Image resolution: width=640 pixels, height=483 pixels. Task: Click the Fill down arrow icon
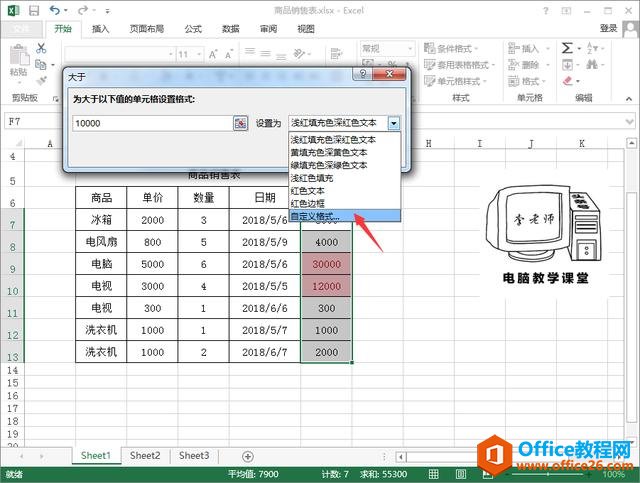tap(567, 65)
